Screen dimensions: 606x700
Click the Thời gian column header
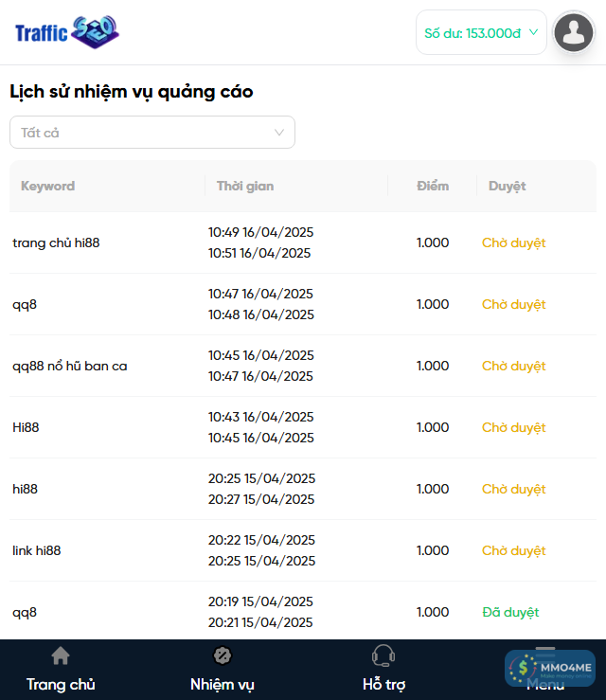[x=245, y=186]
